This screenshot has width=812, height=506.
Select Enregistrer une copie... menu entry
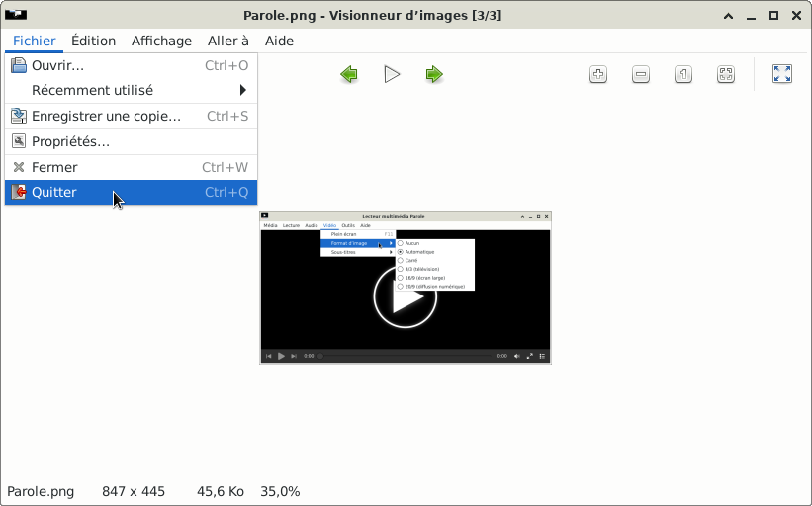point(131,116)
